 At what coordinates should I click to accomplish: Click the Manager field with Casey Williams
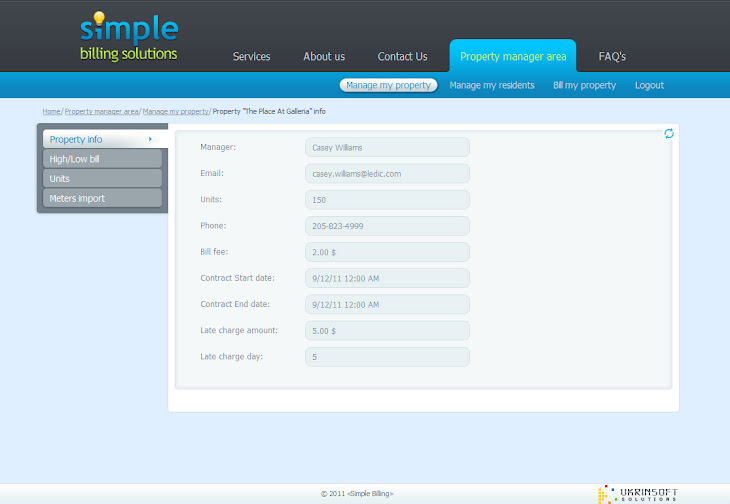point(387,148)
